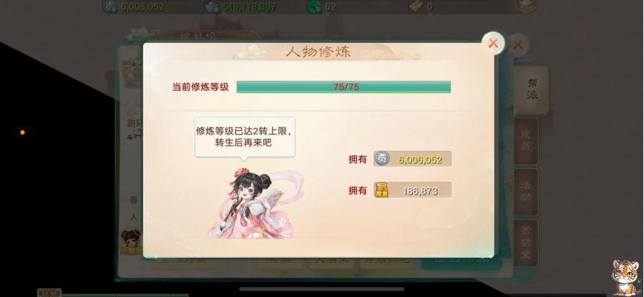Tap the orange dot on the black area

(22, 132)
